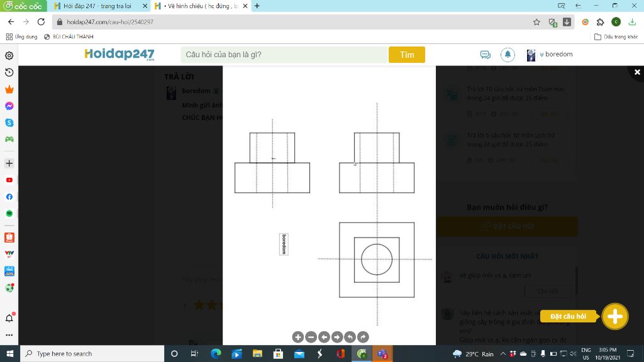This screenshot has height=362, width=644.
Task: Open browser downloads with the green arrow
Action: [632, 22]
